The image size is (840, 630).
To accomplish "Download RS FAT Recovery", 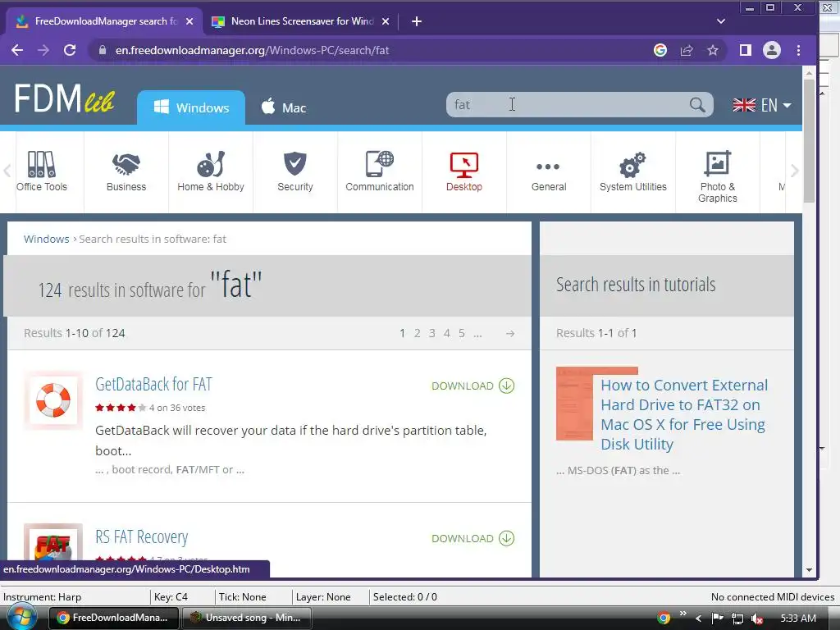I will (472, 538).
